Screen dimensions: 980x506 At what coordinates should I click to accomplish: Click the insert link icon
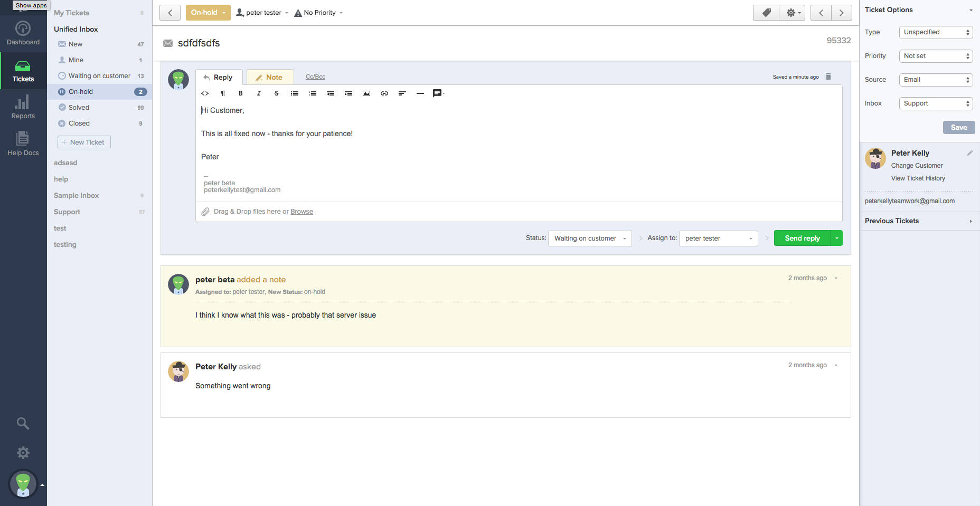tap(384, 93)
